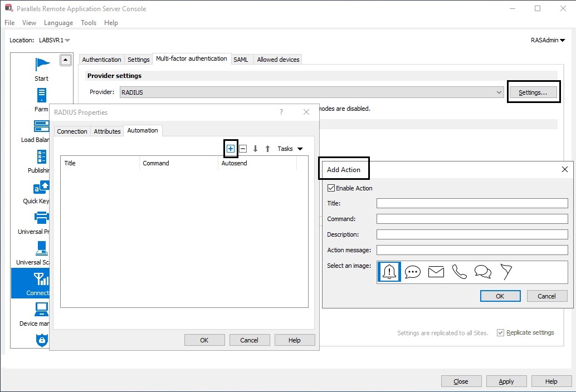
Task: Switch to the Settings tab
Action: (x=139, y=60)
